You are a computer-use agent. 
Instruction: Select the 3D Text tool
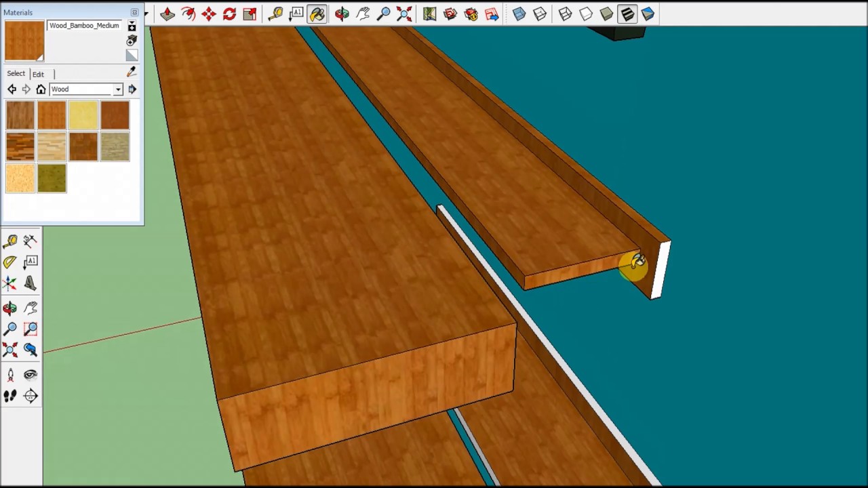tap(30, 283)
